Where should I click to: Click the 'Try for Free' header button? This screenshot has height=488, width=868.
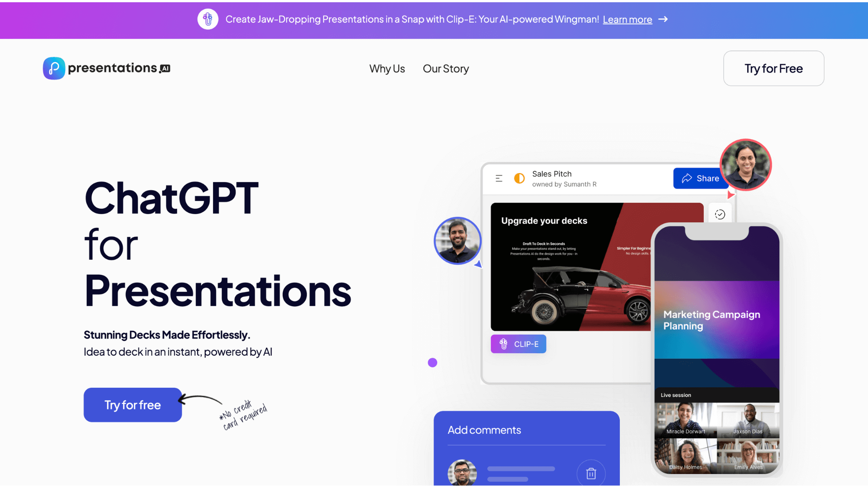pos(773,69)
